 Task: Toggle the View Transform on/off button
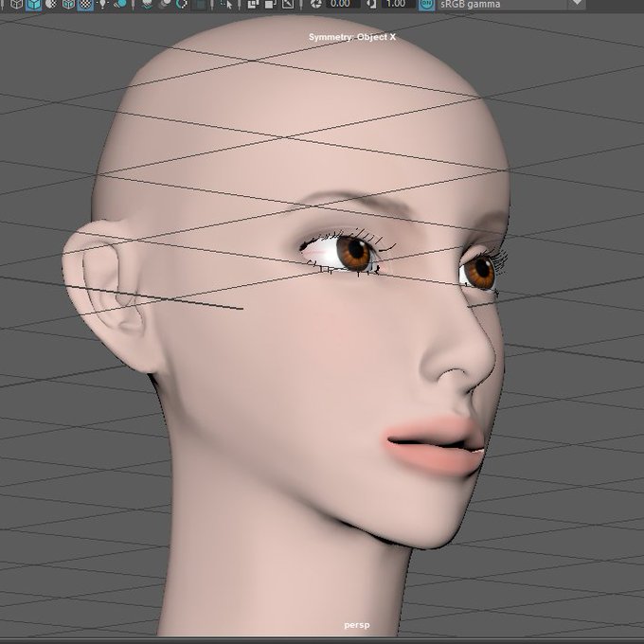coord(427,4)
